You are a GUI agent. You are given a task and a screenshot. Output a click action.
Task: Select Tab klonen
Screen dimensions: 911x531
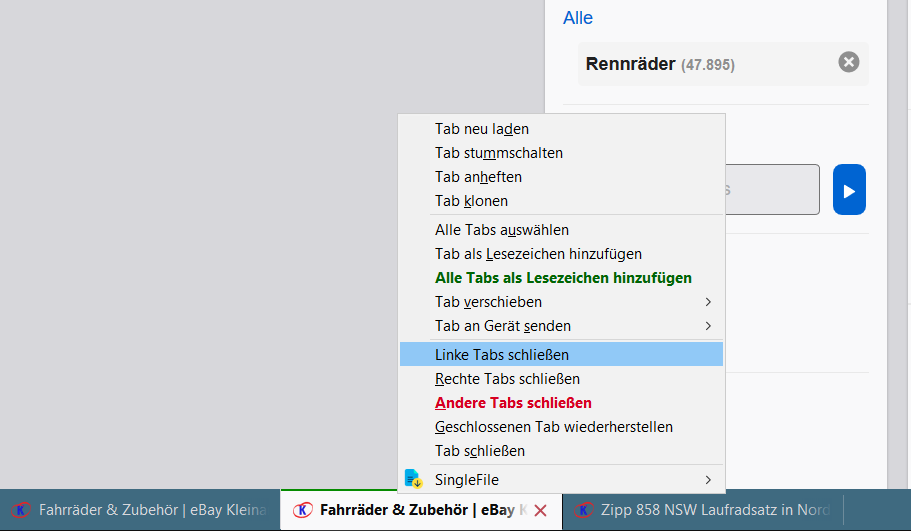[471, 201]
